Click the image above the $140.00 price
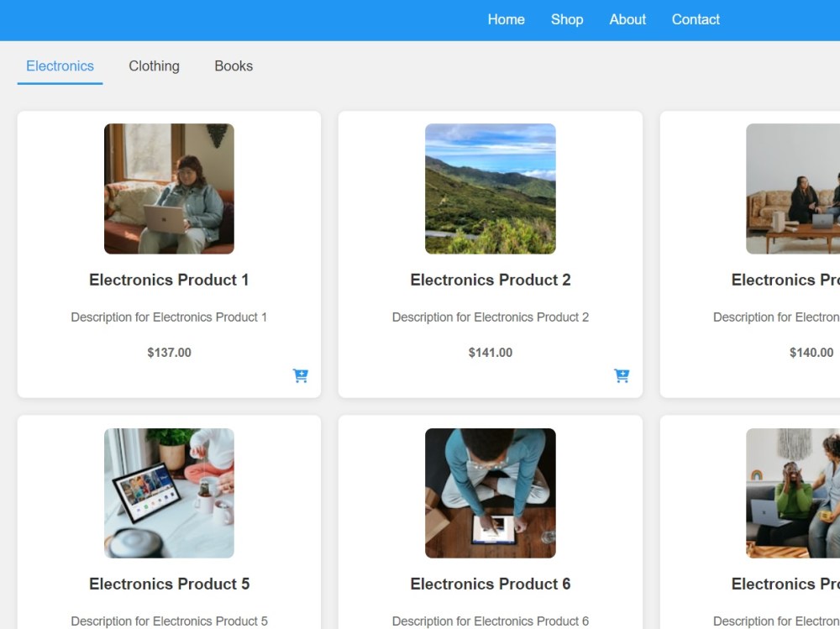This screenshot has height=629, width=840. [x=793, y=189]
